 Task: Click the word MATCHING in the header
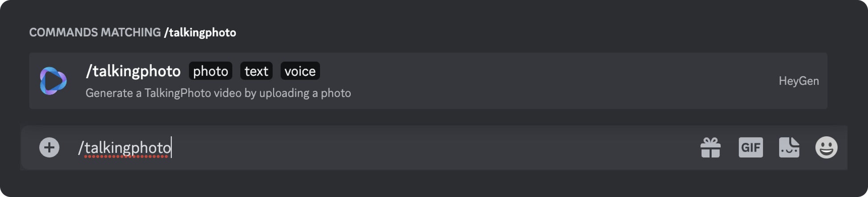[130, 33]
